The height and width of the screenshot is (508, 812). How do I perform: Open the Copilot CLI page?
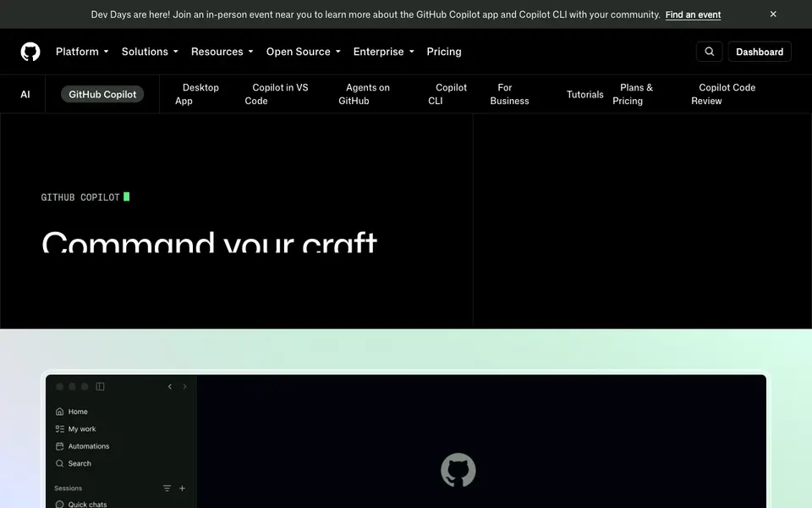pyautogui.click(x=447, y=94)
